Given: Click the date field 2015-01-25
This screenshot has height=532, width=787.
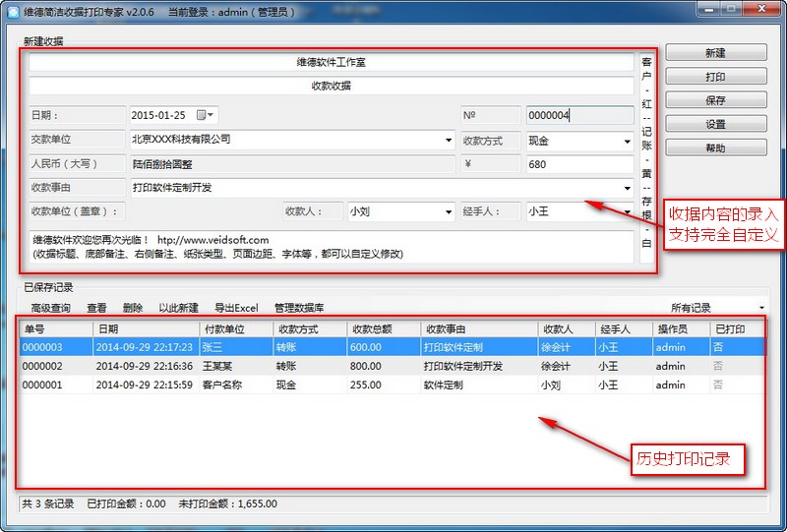Looking at the screenshot, I should coord(174,115).
